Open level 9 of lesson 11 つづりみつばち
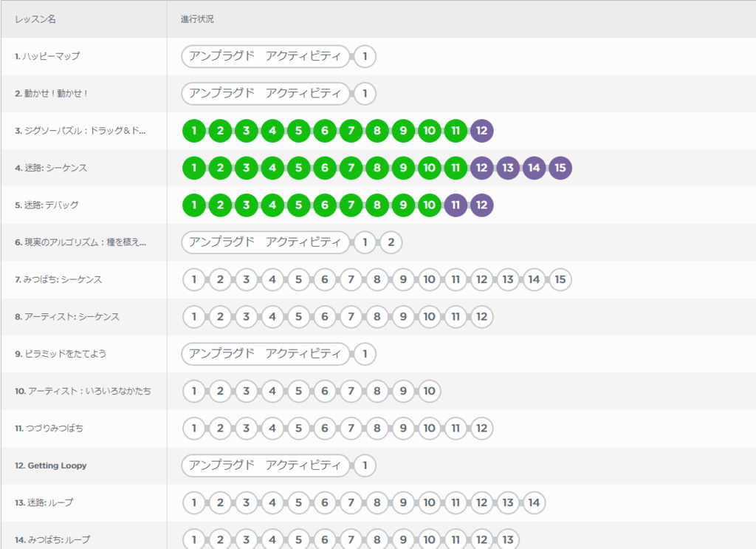 [x=403, y=428]
